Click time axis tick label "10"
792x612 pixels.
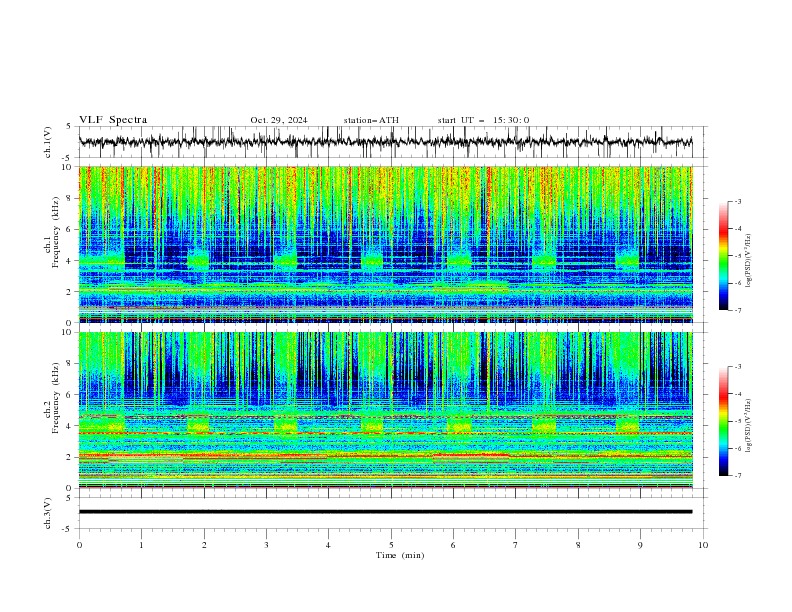[x=703, y=545]
